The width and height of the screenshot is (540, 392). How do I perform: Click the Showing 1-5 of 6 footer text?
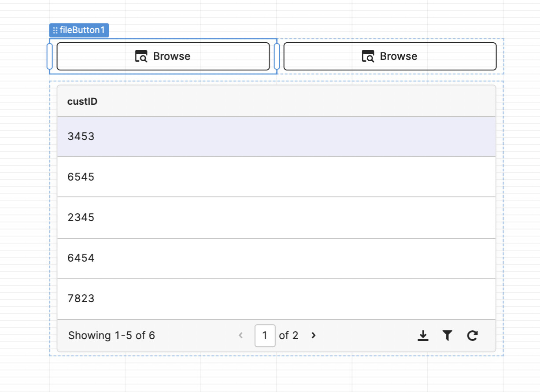111,336
